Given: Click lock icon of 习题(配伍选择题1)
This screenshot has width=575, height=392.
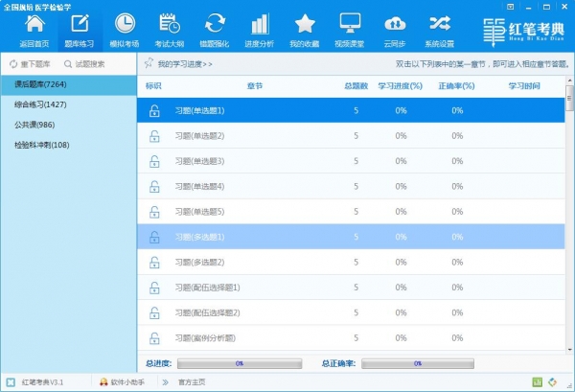Looking at the screenshot, I should pos(154,288).
